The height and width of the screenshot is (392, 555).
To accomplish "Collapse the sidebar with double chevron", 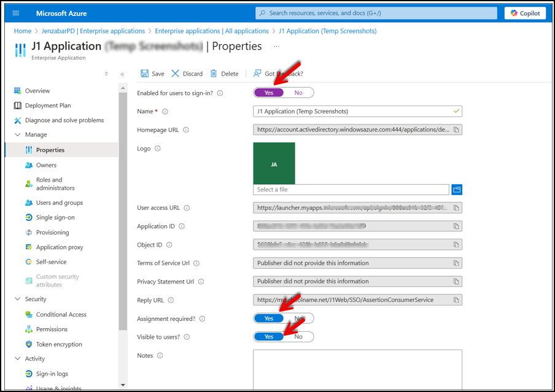I will point(122,74).
